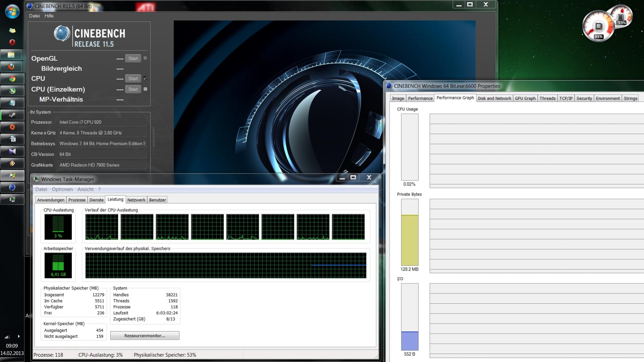Click the Private Bytes 128.2 MB bar

pos(409,232)
